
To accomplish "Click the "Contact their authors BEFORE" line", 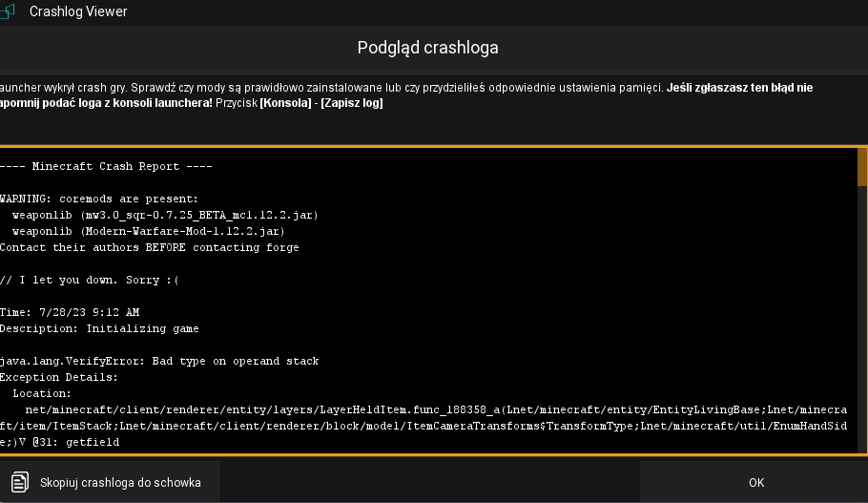I will [x=149, y=247].
